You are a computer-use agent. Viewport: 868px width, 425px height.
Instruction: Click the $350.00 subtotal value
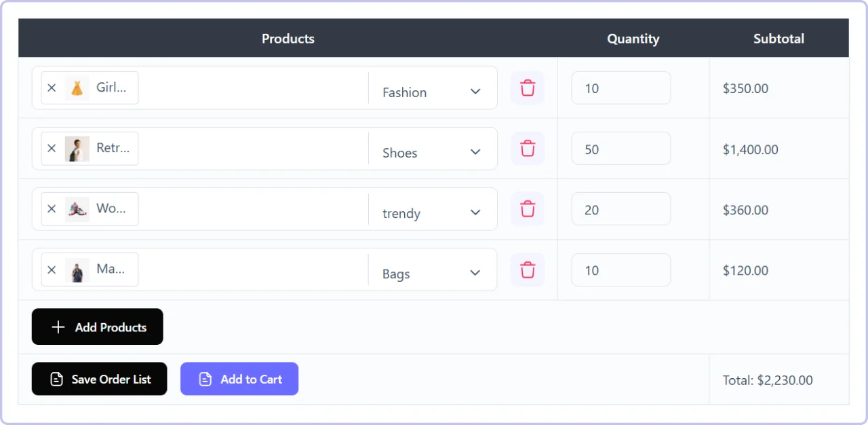745,88
